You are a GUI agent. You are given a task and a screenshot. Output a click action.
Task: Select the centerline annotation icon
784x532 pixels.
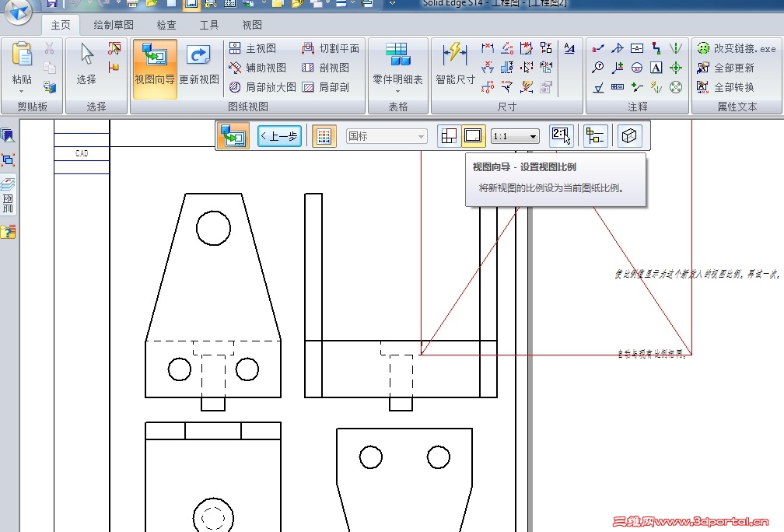(675, 48)
